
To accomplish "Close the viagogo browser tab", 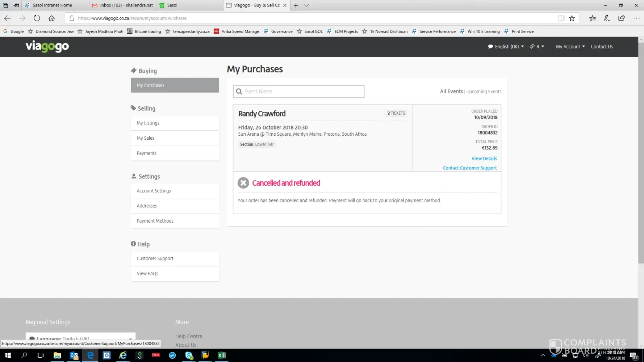I will (285, 5).
